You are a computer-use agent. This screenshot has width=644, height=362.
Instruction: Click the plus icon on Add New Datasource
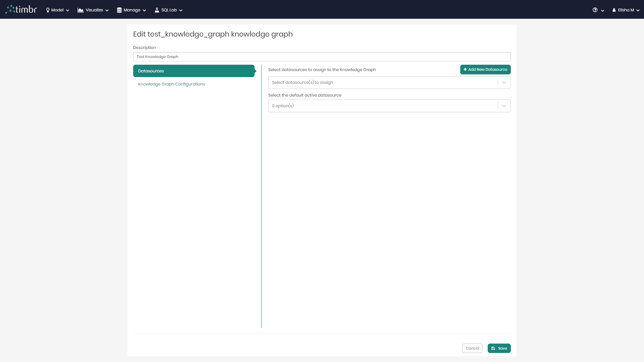pyautogui.click(x=465, y=69)
